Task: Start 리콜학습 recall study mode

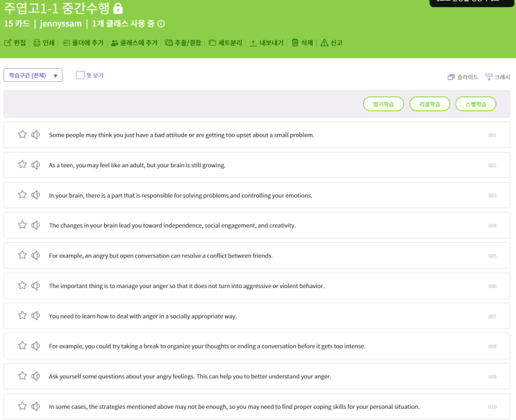Action: (429, 104)
